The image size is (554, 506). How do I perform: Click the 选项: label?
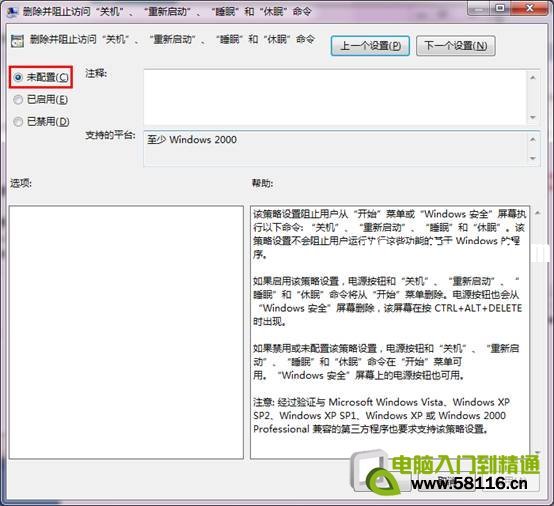(21, 183)
